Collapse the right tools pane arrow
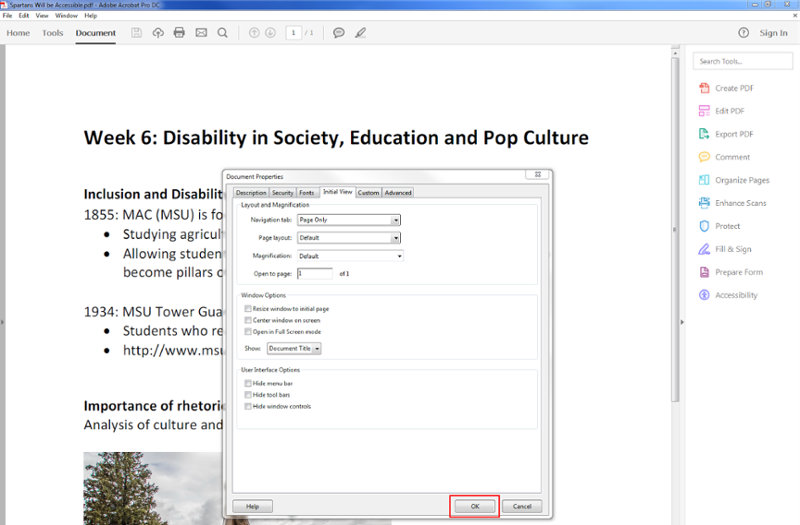Viewport: 800px width, 525px height. coord(682,322)
